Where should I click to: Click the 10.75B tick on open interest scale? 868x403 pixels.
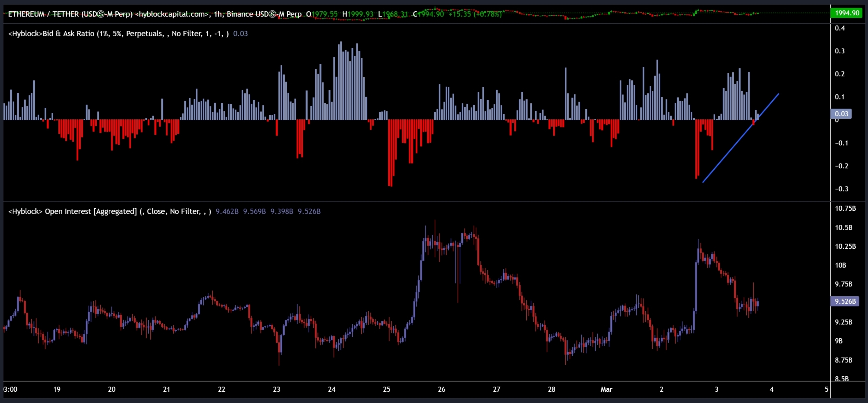[x=845, y=208]
